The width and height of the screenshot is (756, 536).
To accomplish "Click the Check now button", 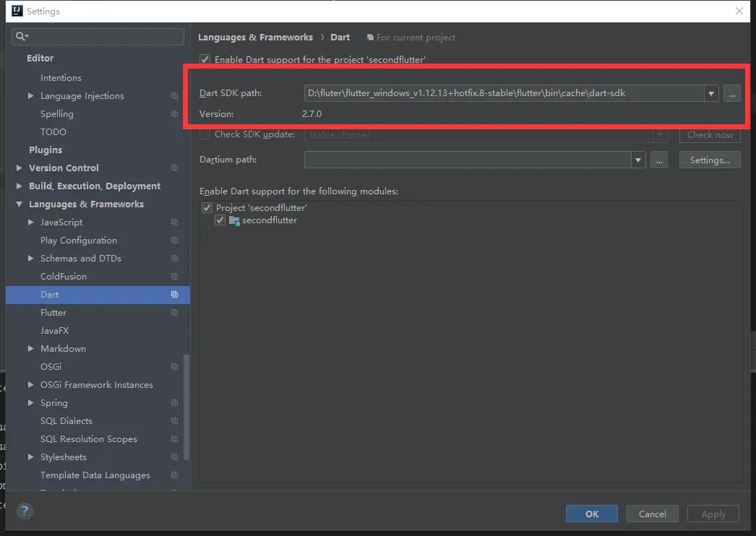I will coord(710,135).
